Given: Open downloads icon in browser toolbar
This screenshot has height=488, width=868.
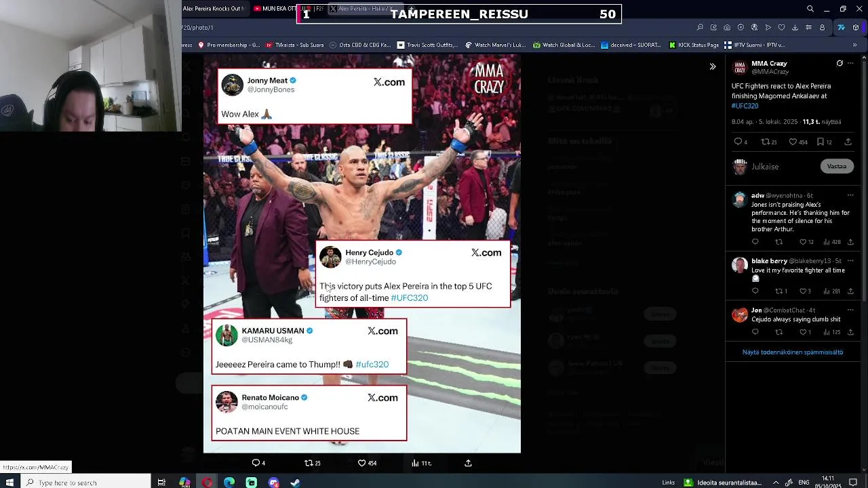Looking at the screenshot, I should click(x=795, y=28).
